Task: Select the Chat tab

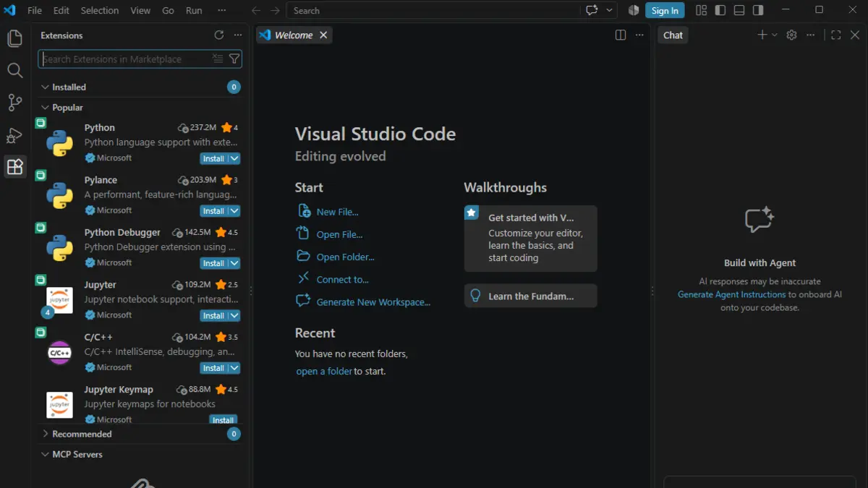Action: click(x=673, y=35)
